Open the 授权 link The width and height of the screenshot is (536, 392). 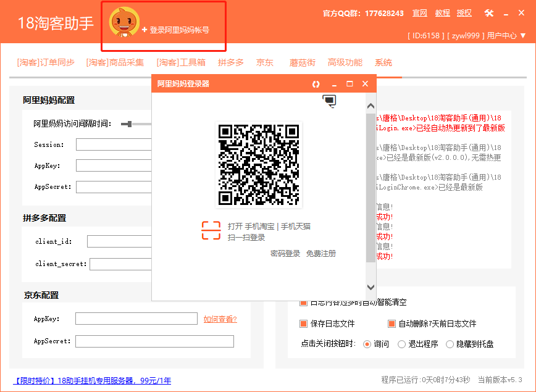tap(464, 14)
